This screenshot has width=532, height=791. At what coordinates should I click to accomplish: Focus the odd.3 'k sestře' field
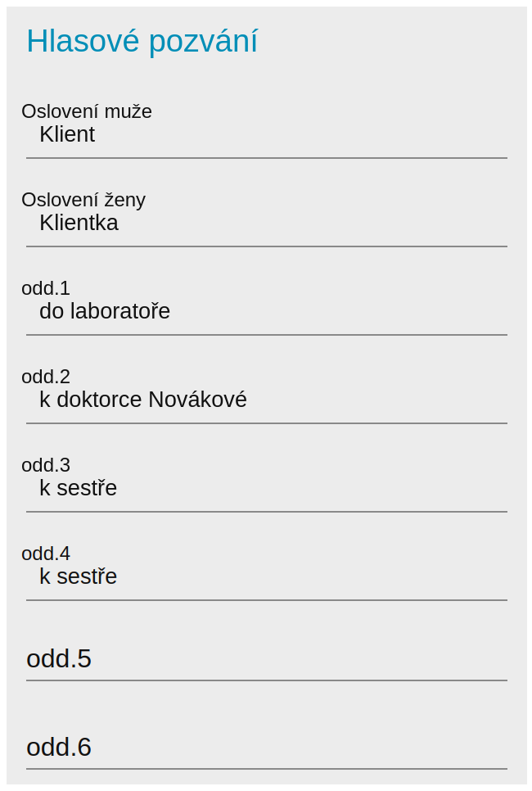266,489
